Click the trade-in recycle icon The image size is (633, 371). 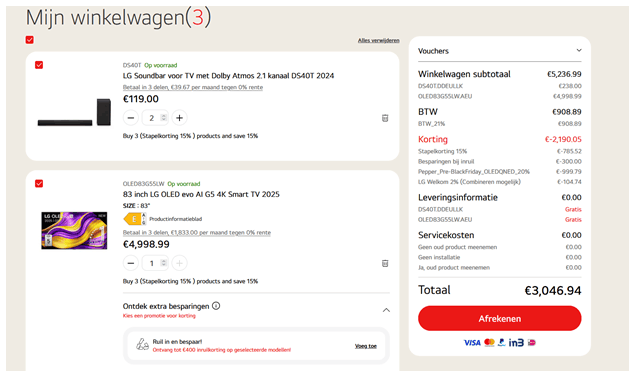point(142,344)
